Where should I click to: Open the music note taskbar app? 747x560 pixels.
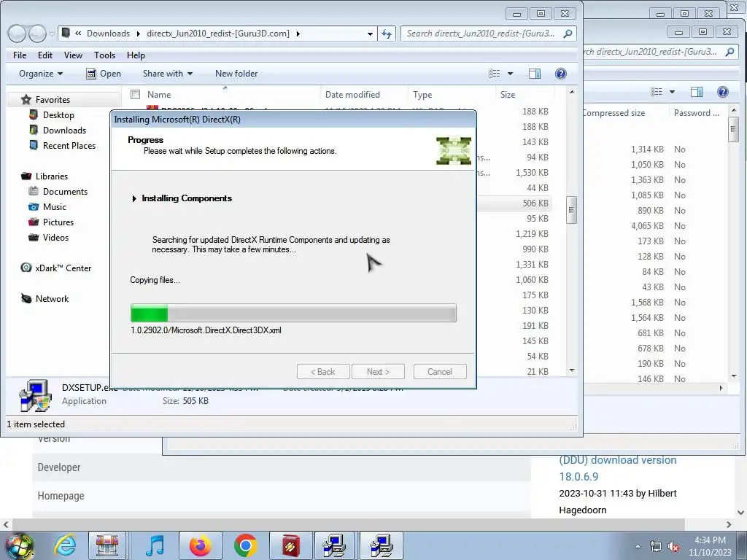coord(155,545)
